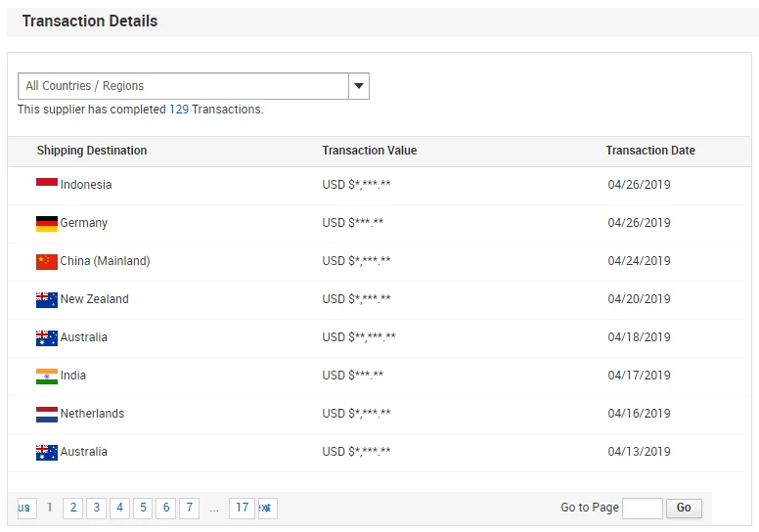This screenshot has width=759, height=532.
Task: Click the 129 transactions count link
Action: click(179, 110)
